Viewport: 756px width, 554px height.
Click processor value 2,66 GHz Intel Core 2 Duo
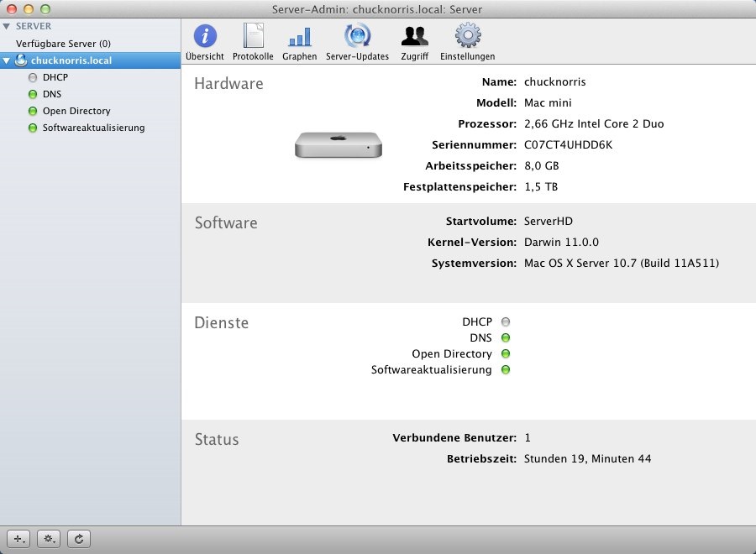point(594,123)
